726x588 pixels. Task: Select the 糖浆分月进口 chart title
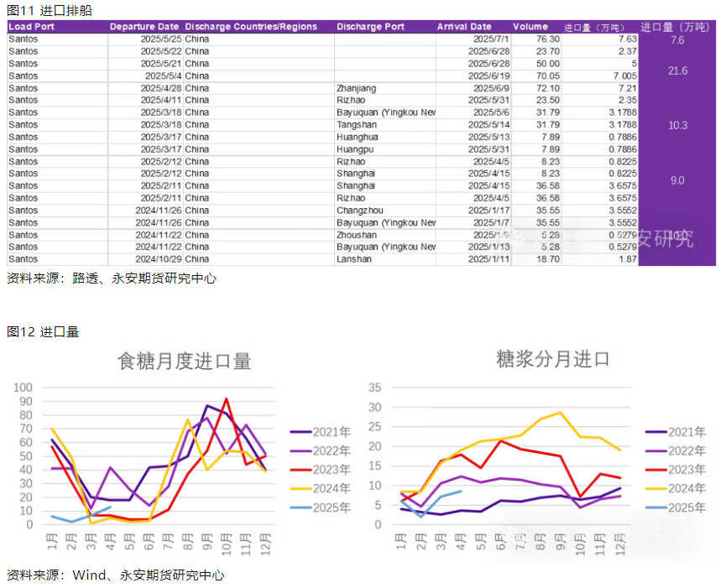pyautogui.click(x=552, y=359)
